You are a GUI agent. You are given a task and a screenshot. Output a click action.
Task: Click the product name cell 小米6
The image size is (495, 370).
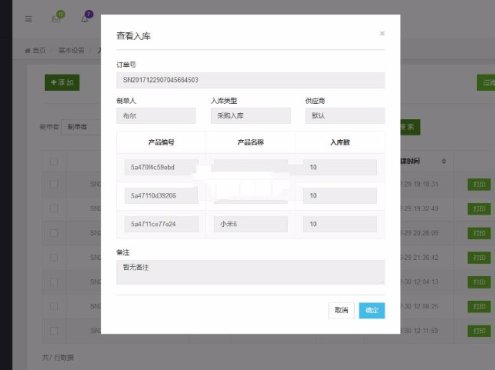[251, 224]
